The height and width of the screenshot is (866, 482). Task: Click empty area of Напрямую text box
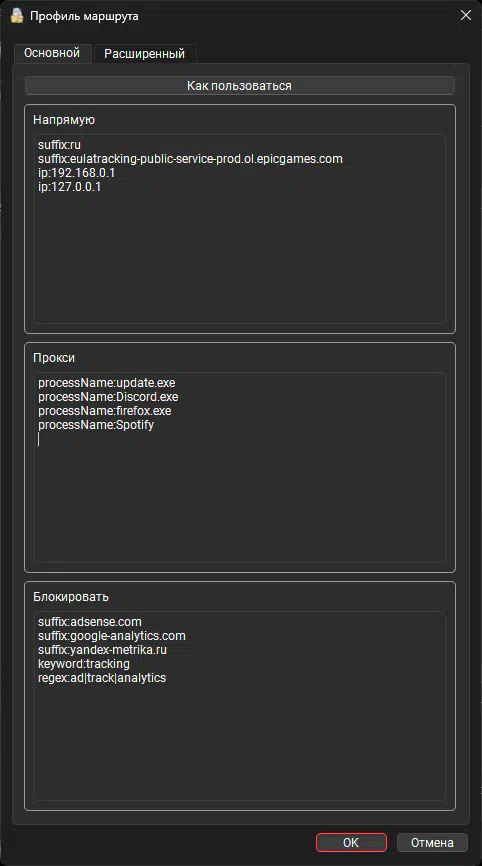pos(240,260)
